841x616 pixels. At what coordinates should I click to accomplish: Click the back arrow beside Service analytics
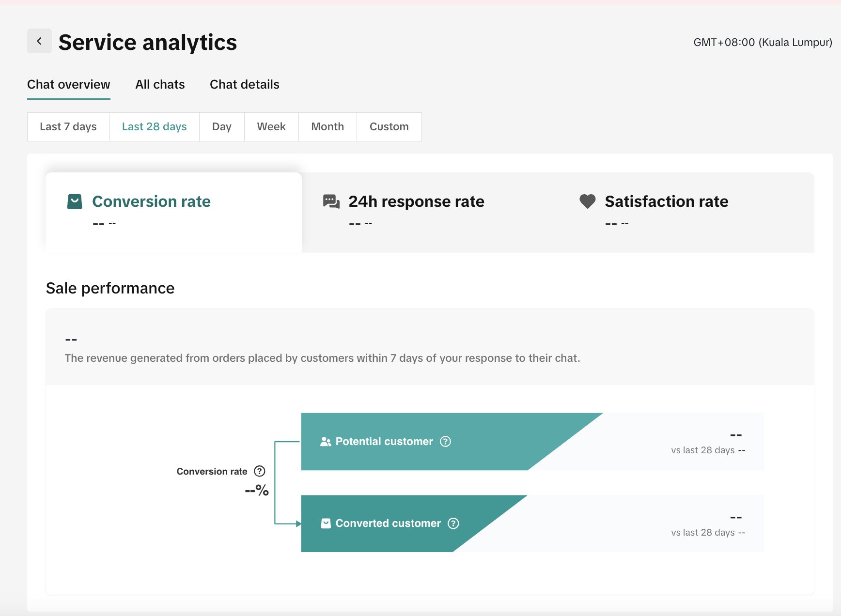(39, 41)
